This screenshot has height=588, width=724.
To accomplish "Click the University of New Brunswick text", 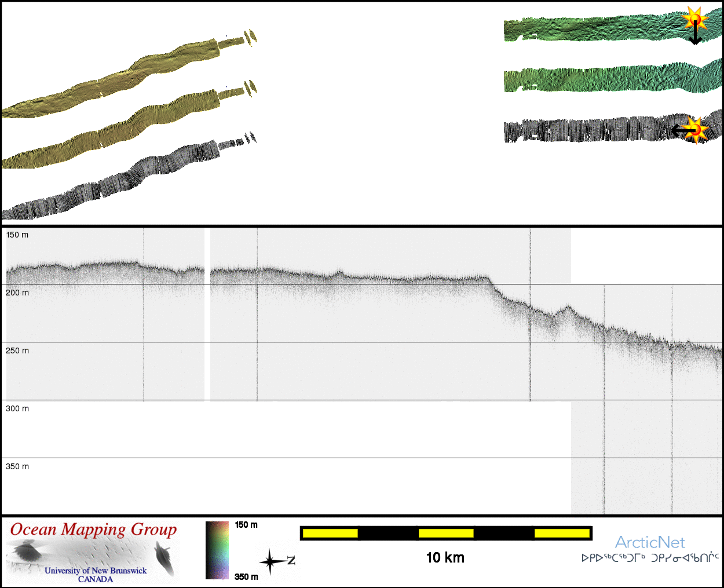I will click(96, 571).
